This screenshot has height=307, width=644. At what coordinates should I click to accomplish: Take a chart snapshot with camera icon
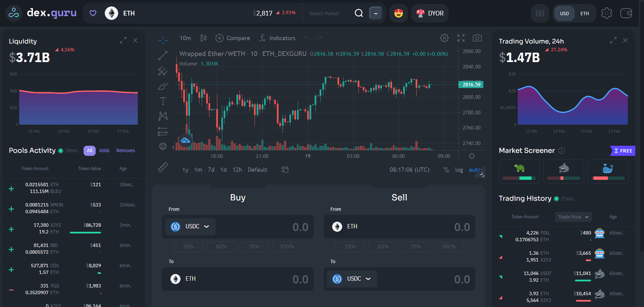(x=477, y=38)
